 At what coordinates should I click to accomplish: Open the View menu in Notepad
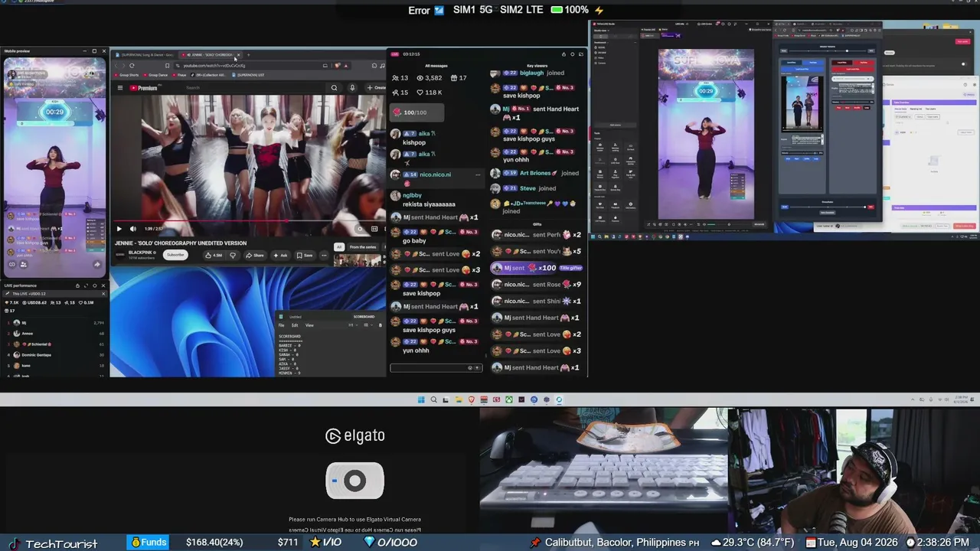tap(309, 325)
